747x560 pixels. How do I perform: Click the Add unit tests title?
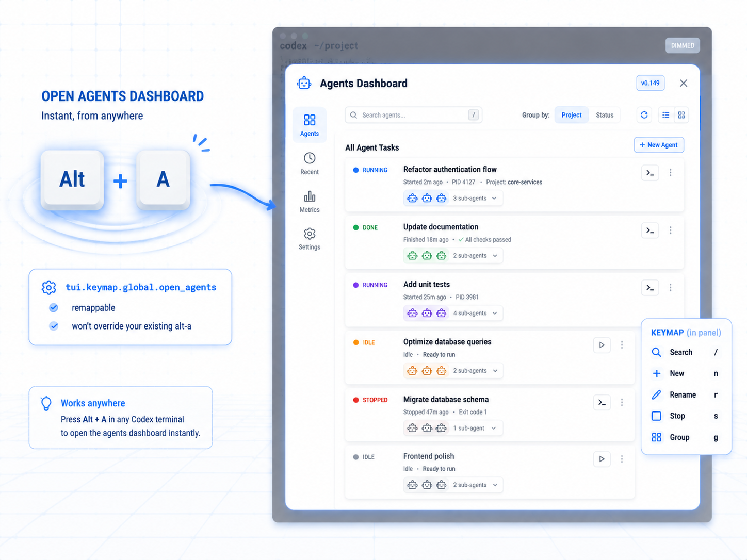pos(427,285)
